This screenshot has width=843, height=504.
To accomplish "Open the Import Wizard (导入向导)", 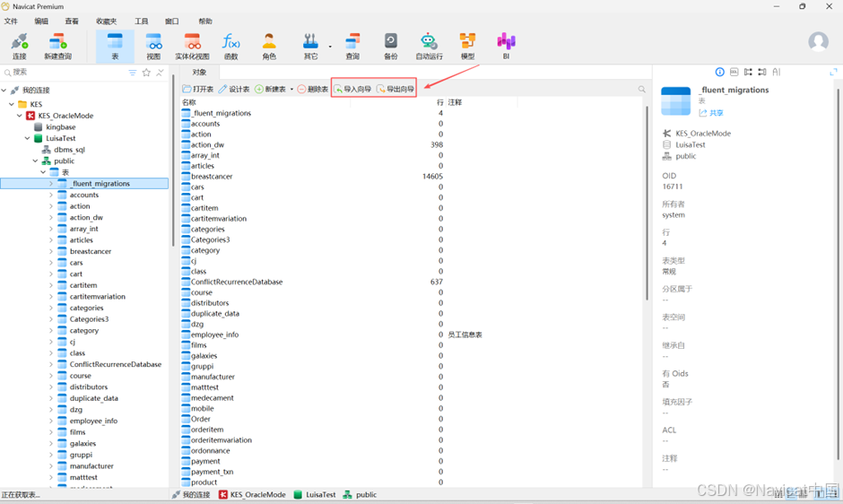I will click(352, 90).
